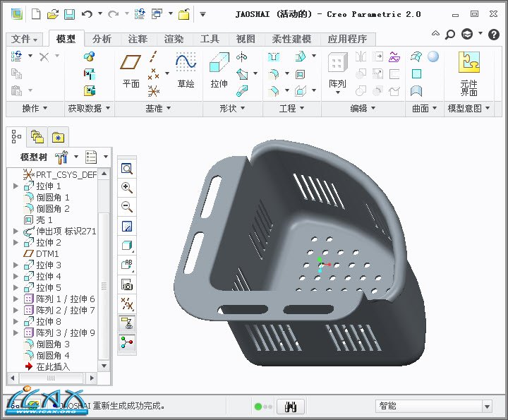Click the coordinate system icon in 基准
This screenshot has width=508, height=420.
click(x=153, y=91)
